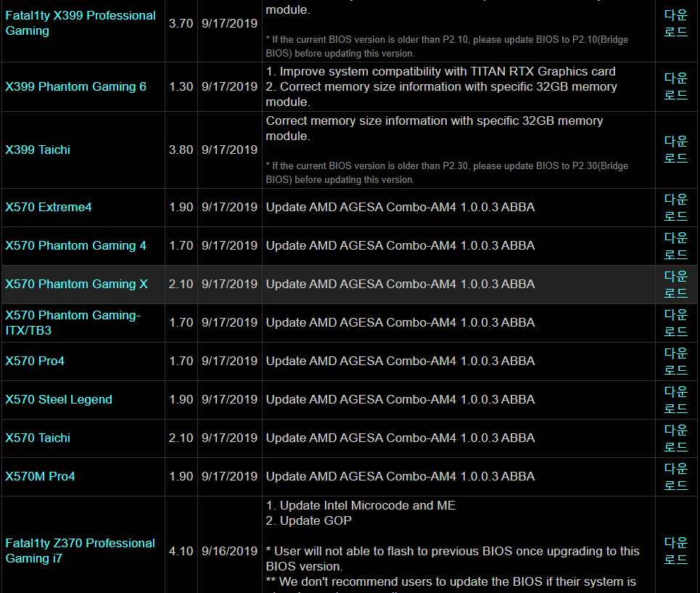The image size is (700, 593).
Task: Select version 4.10 of Fatal1ty Z370
Action: (x=181, y=551)
